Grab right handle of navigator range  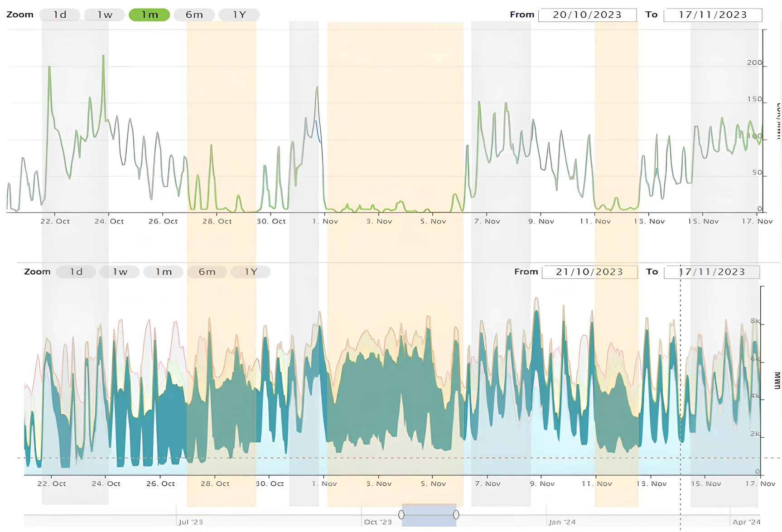456,515
